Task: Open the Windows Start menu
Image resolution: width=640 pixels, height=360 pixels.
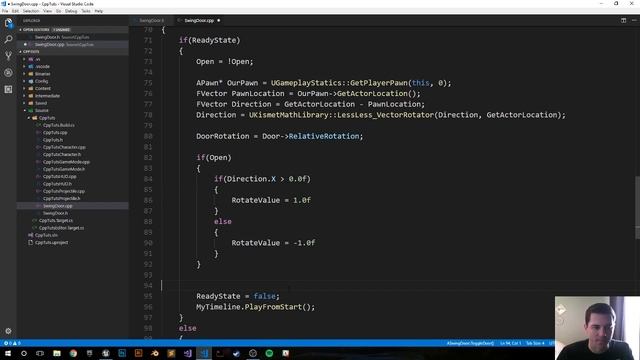Action: point(7,353)
